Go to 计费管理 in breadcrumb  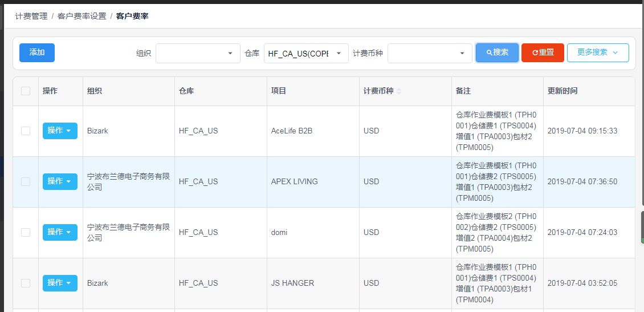click(31, 17)
